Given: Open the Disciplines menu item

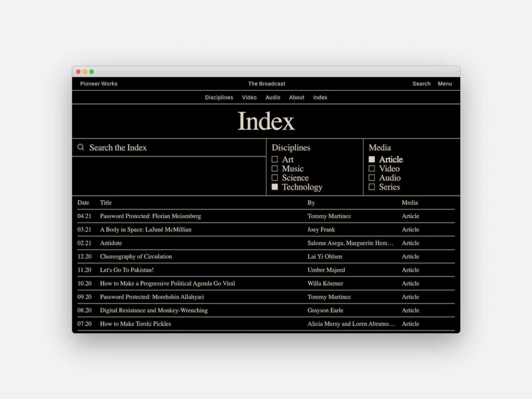Looking at the screenshot, I should click(219, 97).
